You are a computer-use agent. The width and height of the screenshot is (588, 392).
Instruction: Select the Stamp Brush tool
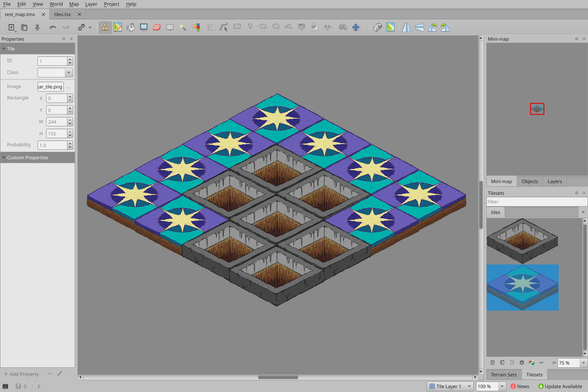(x=105, y=27)
